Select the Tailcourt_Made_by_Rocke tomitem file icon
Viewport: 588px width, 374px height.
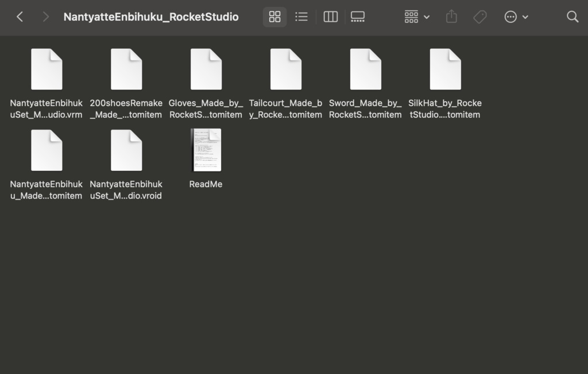click(x=286, y=69)
